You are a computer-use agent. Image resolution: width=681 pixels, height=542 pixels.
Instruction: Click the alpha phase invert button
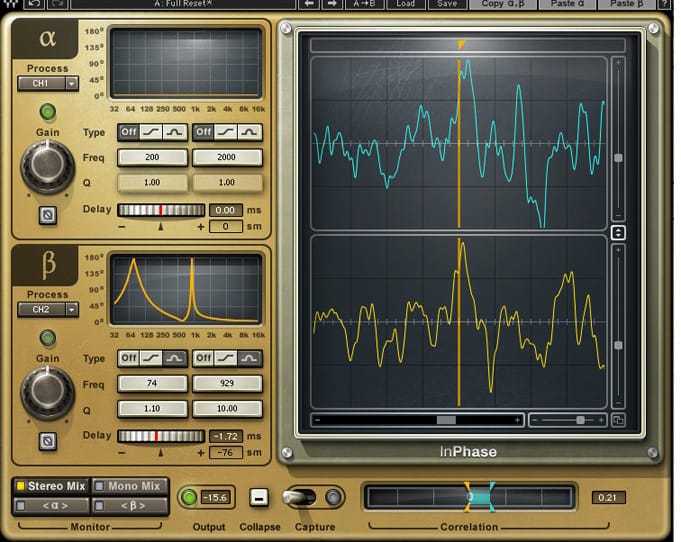click(x=47, y=214)
